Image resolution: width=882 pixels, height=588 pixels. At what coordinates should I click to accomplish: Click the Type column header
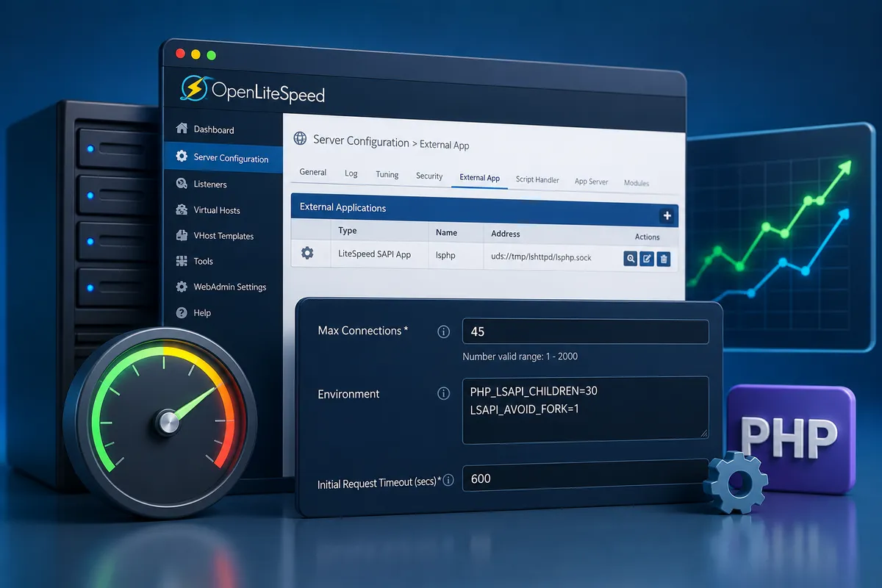[x=348, y=230]
